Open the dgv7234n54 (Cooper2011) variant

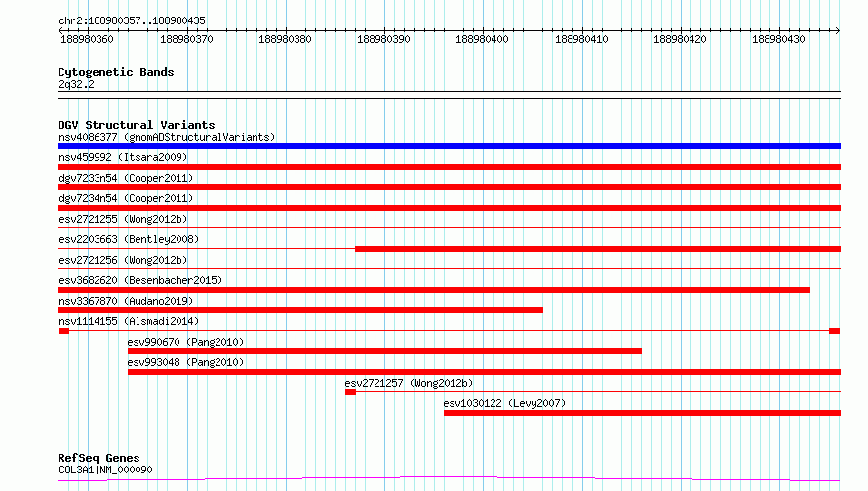click(126, 198)
